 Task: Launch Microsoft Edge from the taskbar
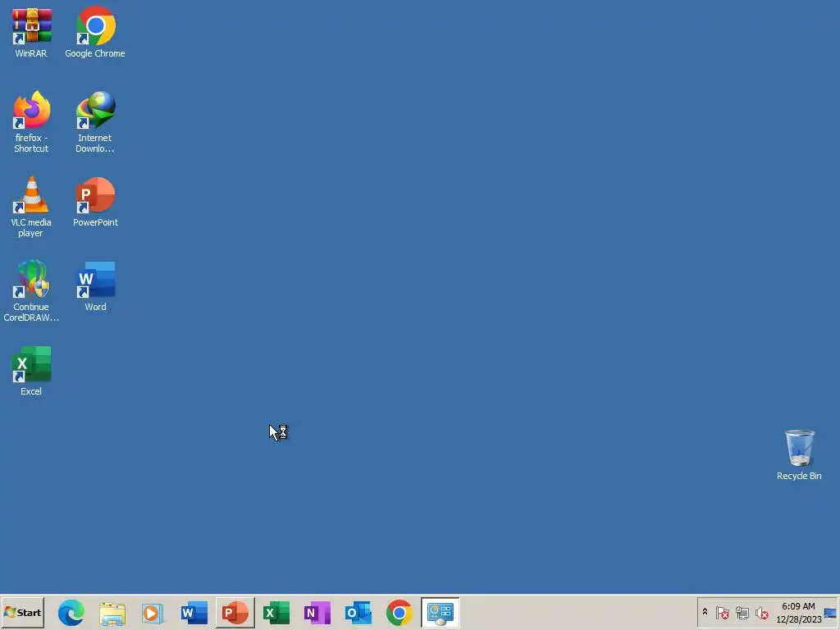(x=71, y=613)
